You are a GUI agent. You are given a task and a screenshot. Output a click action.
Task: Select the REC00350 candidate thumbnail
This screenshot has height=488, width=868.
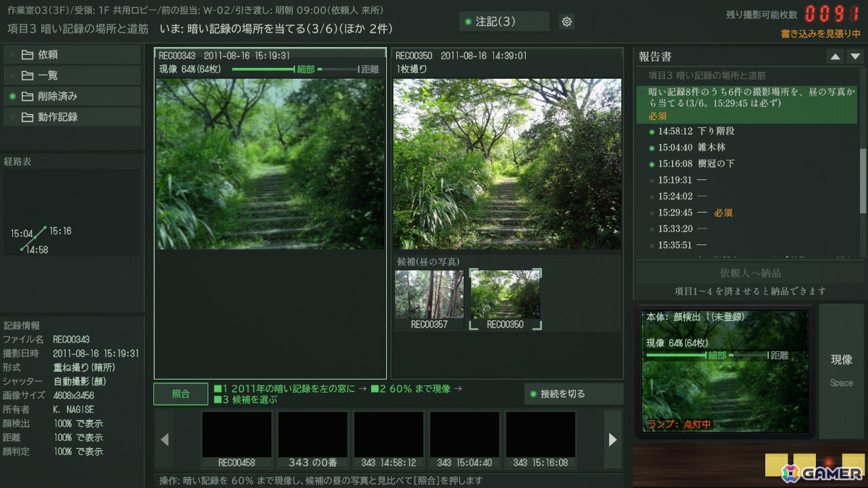coord(506,299)
